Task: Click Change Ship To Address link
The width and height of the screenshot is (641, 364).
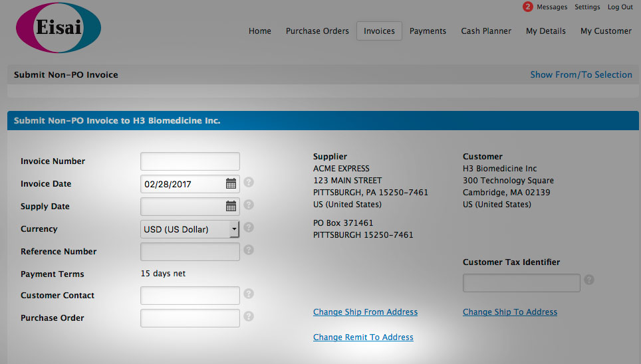Action: pyautogui.click(x=510, y=312)
